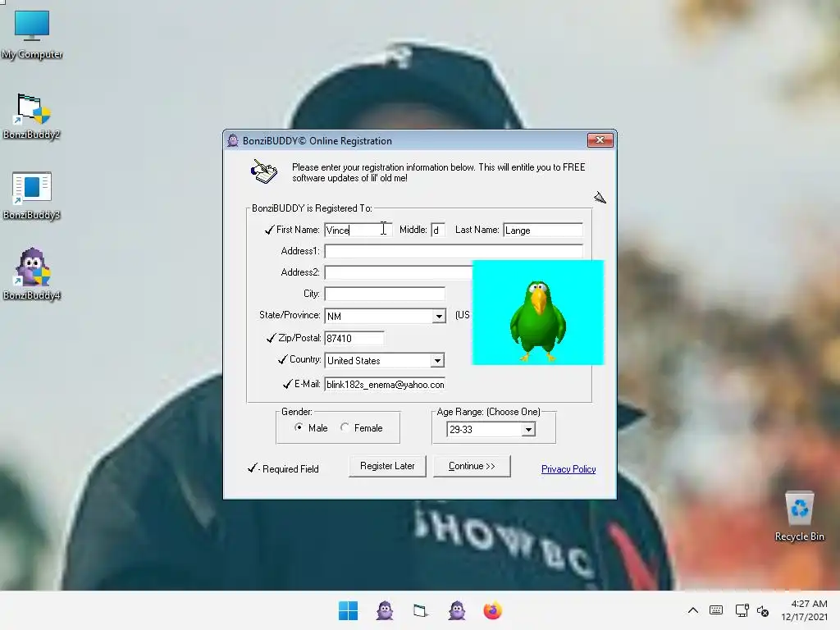Screen dimensions: 840x630
Task: Click first purple Bonzi icon in taskbar
Action: [385, 610]
